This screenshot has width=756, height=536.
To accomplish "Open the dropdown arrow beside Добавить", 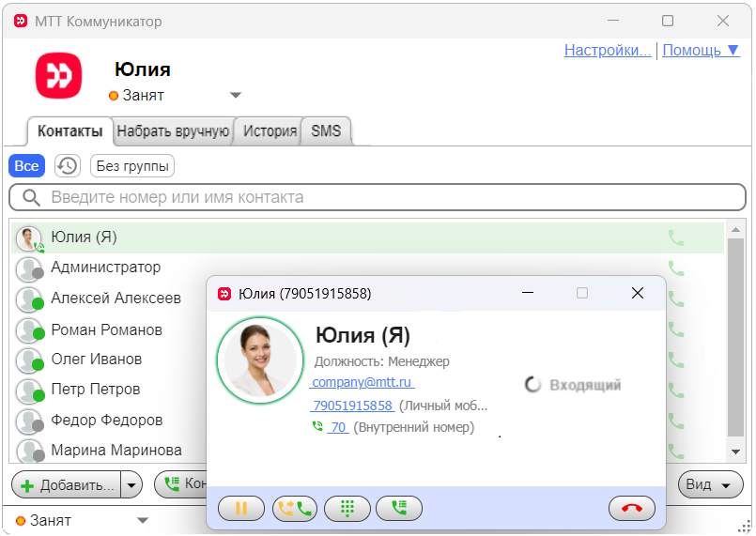I will (x=132, y=485).
